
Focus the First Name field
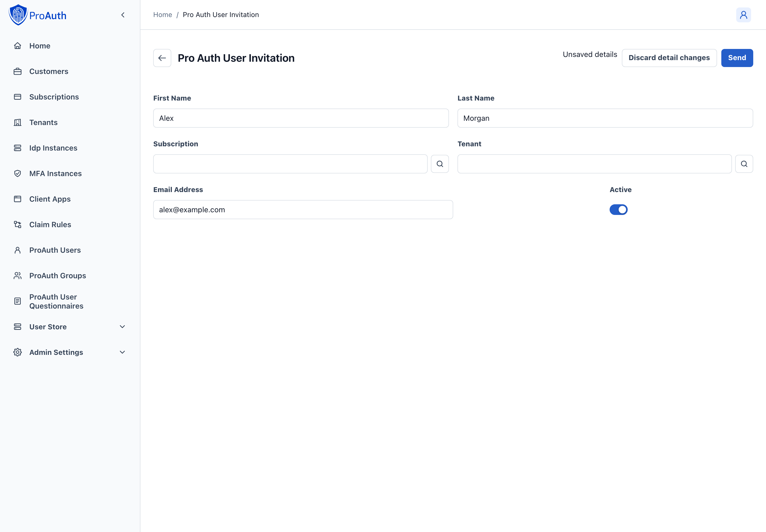(x=301, y=118)
